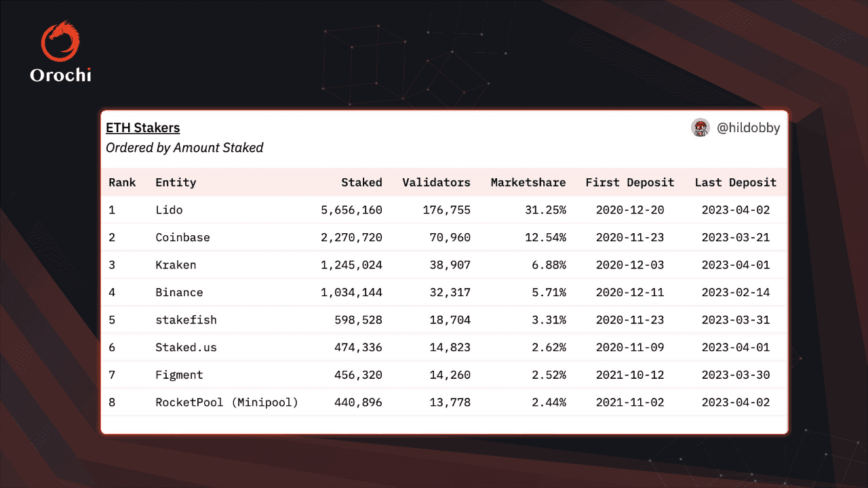
Task: Click the Marketshare column header
Action: 528,182
